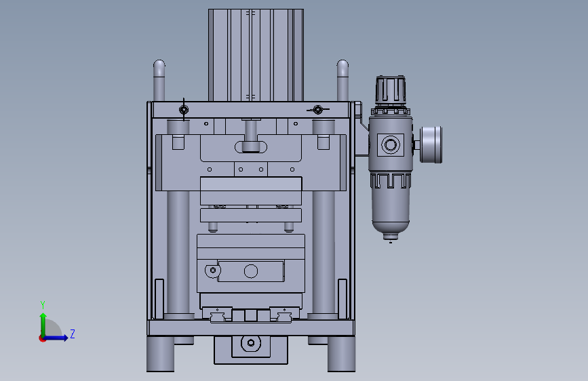Click the green Y axis arrow of triad
588x381 pixels.
tap(43, 324)
